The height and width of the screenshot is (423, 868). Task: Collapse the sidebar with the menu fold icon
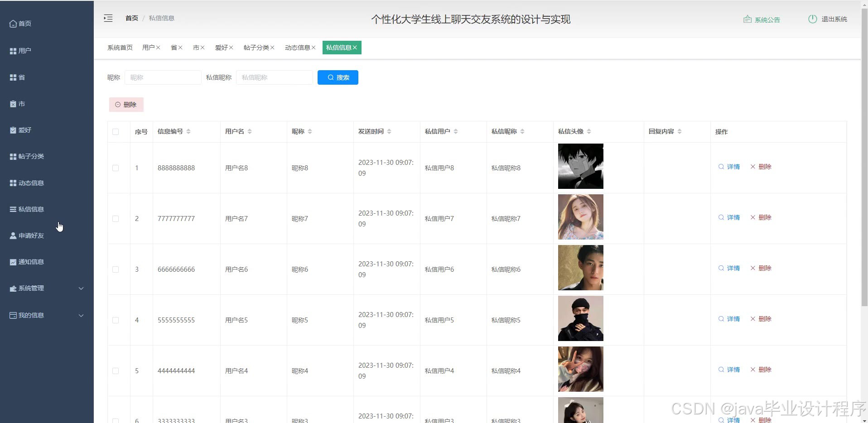point(108,18)
